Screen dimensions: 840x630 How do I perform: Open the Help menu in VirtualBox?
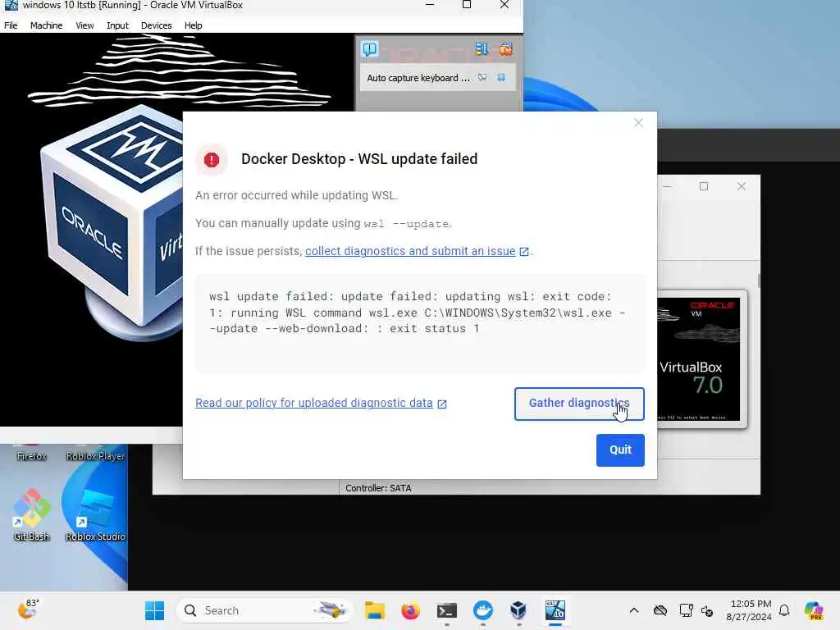pos(193,25)
